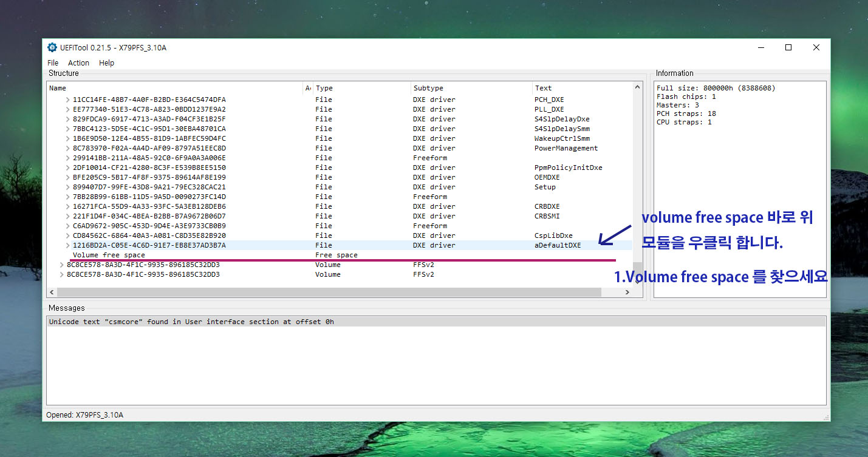
Task: Select Freeform GUID C6AD9672-905C-453D-9D4E-A3E9733CB0B9
Action: pyautogui.click(x=149, y=226)
